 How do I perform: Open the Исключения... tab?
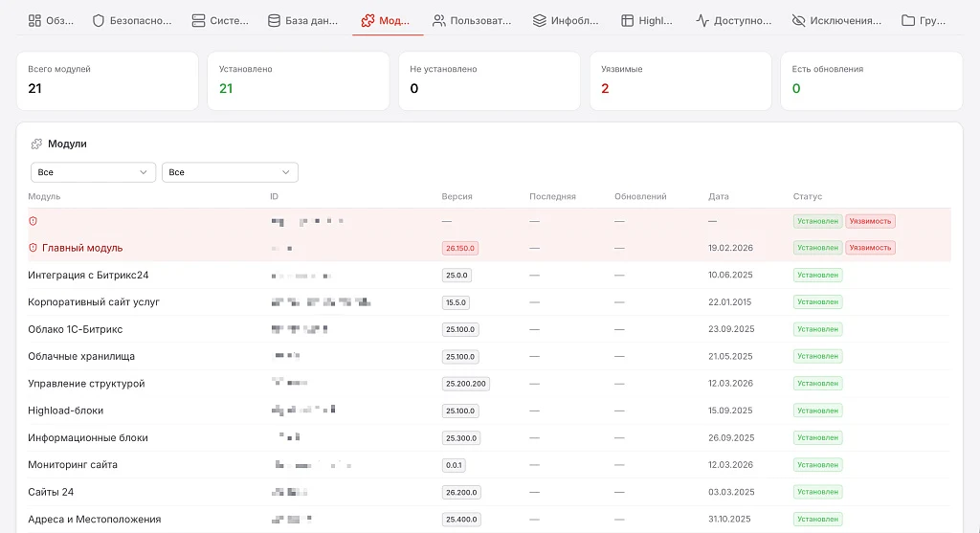point(836,21)
